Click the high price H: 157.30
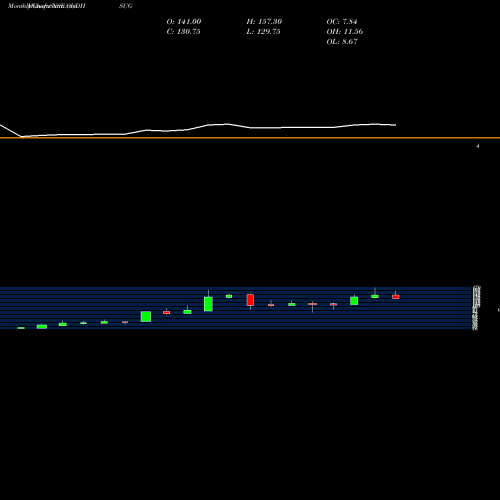 (264, 22)
